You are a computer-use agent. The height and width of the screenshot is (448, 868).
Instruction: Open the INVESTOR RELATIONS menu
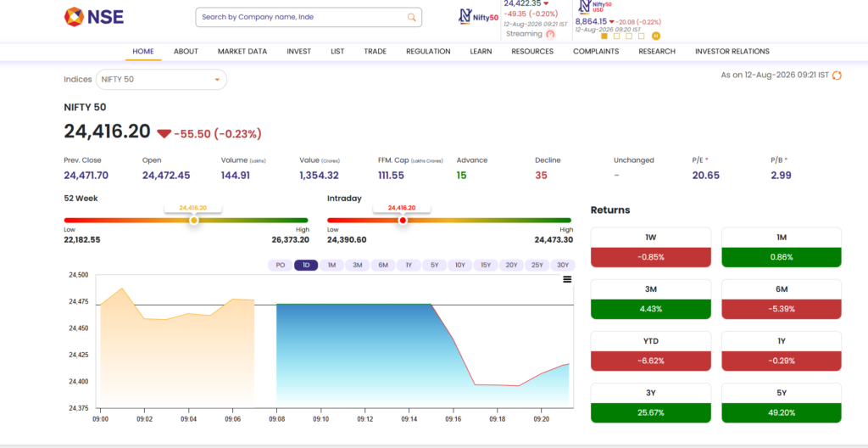[732, 52]
